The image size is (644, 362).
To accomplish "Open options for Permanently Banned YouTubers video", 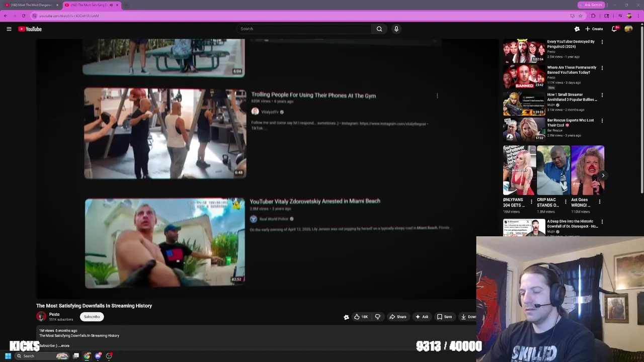I will (602, 68).
